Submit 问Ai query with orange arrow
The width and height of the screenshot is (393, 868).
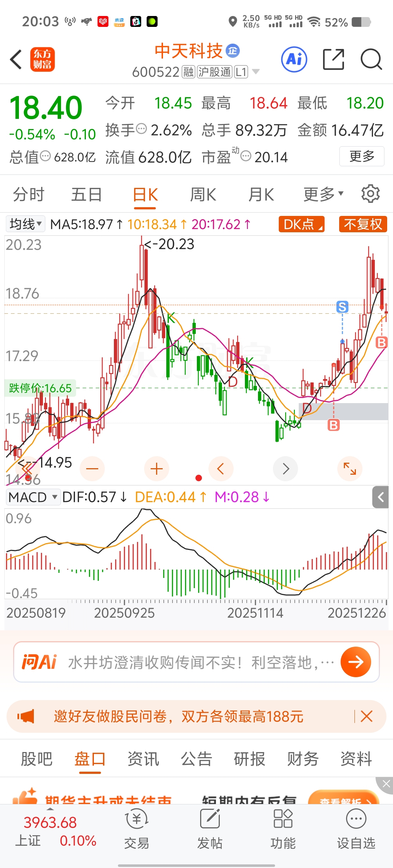pyautogui.click(x=356, y=662)
